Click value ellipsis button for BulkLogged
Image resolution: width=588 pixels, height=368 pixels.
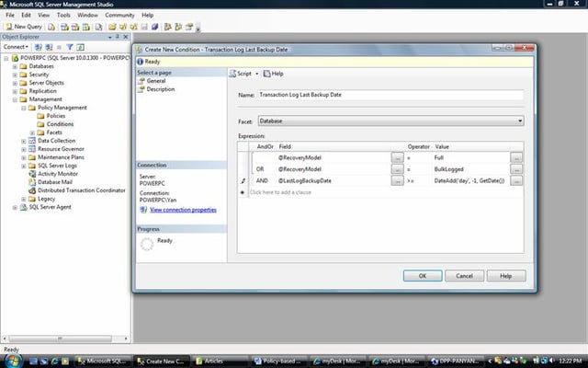pos(516,169)
